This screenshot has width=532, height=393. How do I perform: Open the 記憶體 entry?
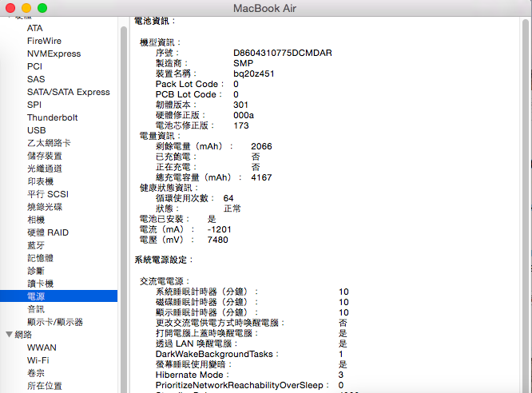[x=40, y=258]
